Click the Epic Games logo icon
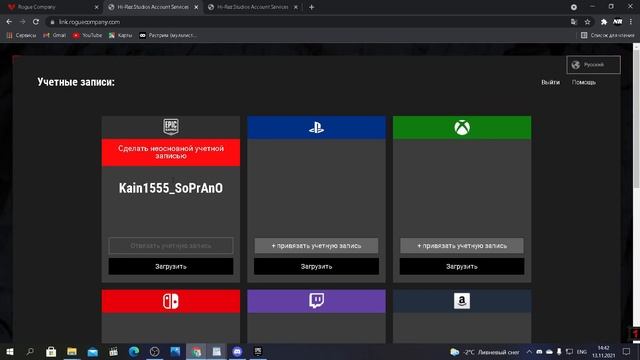Screen dimensions: 640x360 click(171, 127)
